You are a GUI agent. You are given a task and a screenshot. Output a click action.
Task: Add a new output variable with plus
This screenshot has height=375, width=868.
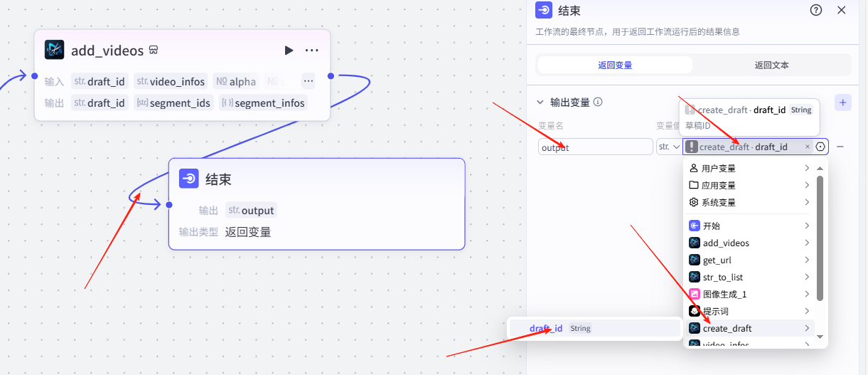[842, 102]
